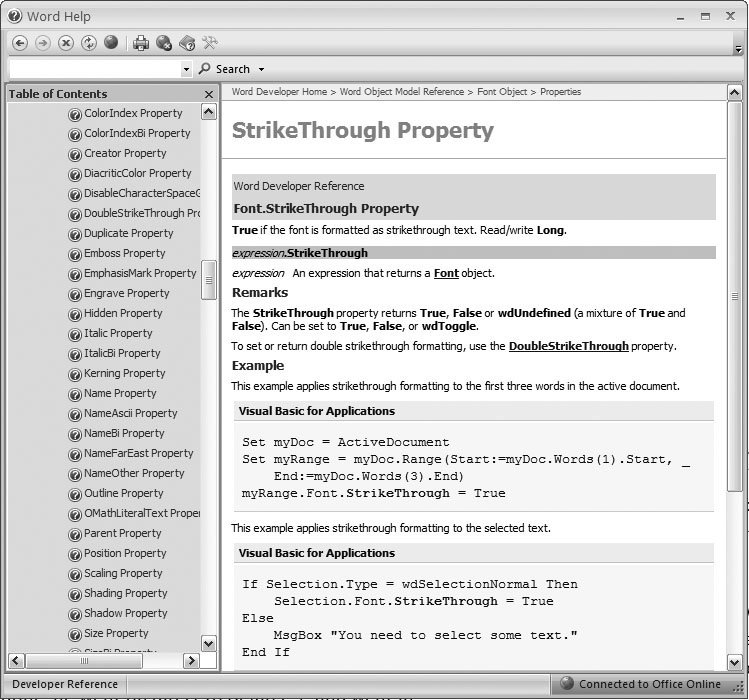Click the Word Help question mark icon
Screen dimensions: 749x700
(15, 16)
